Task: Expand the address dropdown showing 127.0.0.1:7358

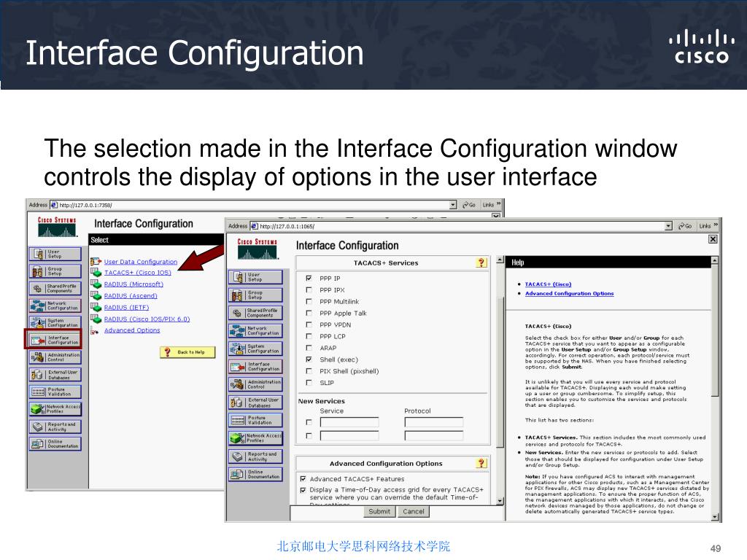Action: 453,206
